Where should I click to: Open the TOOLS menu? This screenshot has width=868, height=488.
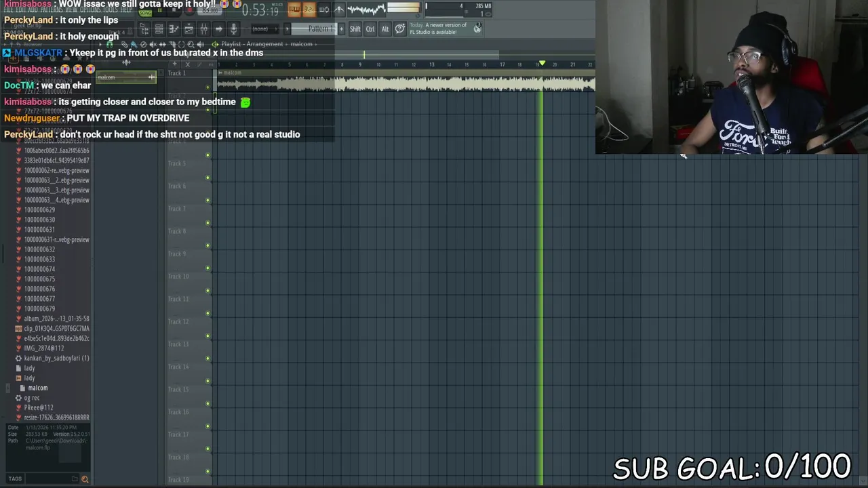tap(111, 10)
